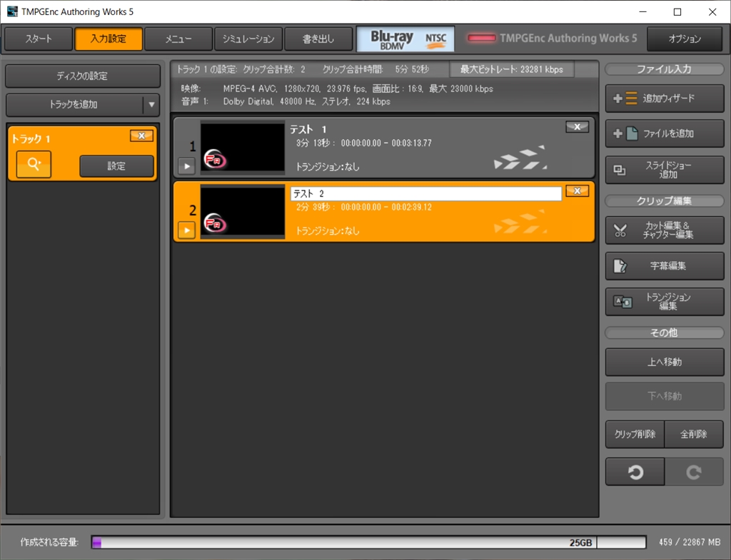
Task: Select the トラック 1 track entry
Action: (x=83, y=153)
